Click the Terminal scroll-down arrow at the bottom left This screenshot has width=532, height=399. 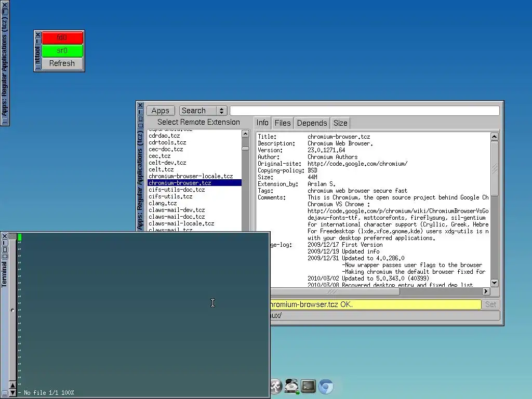tap(12, 393)
